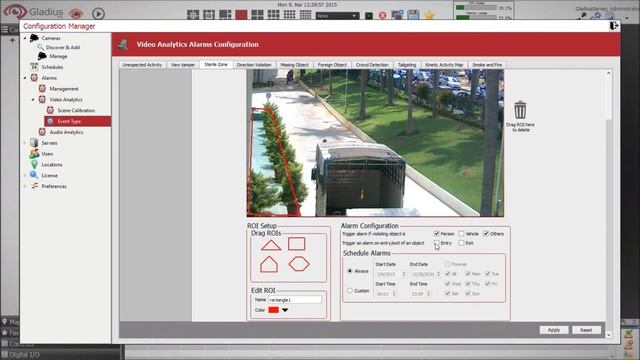Viewport: 640px width, 360px height.
Task: Click the panel scrollbar down arrow
Action: point(609,334)
